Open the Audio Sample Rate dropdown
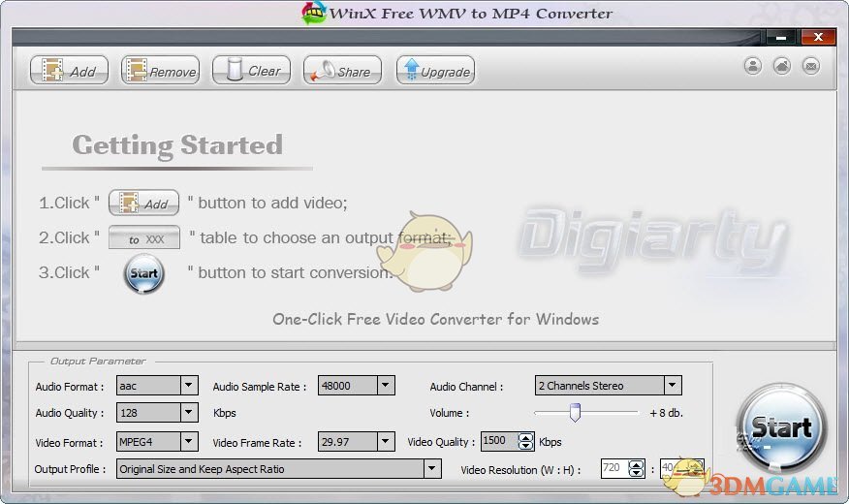The image size is (849, 504). (385, 386)
